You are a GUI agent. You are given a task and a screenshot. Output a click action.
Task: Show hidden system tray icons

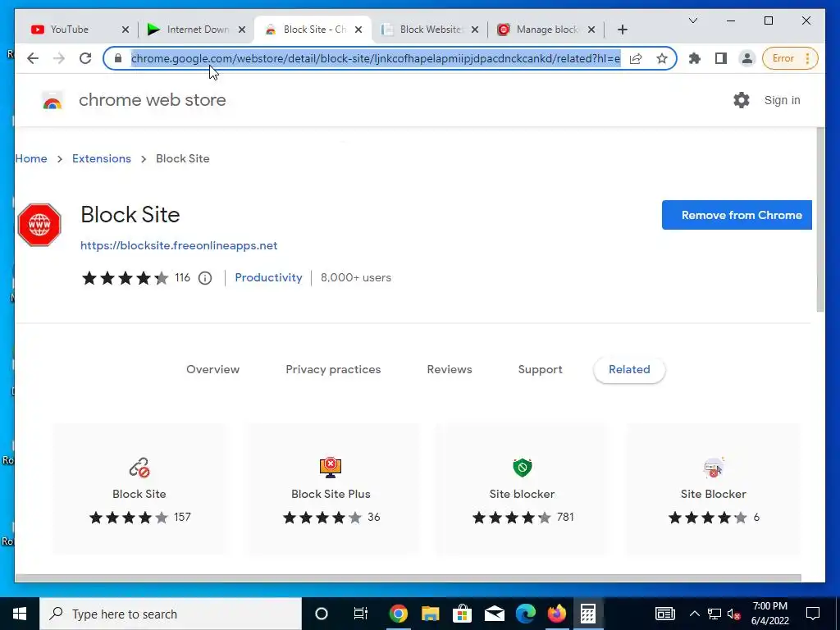[x=694, y=614]
